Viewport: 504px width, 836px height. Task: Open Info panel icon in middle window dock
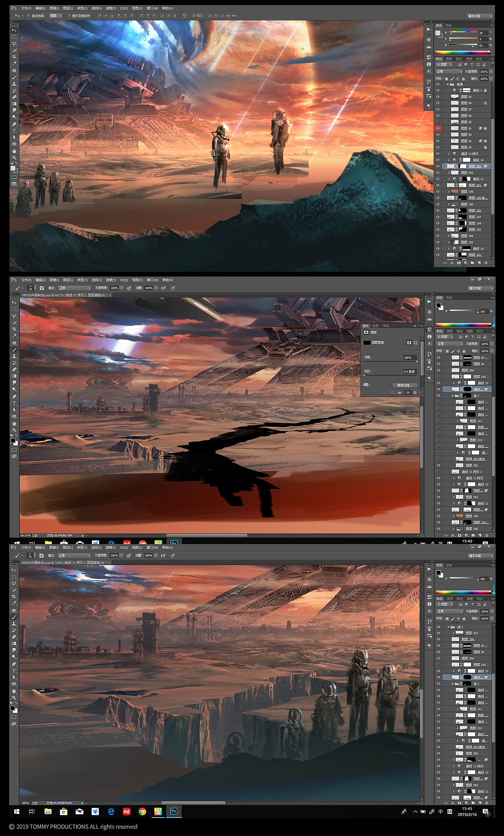[429, 336]
